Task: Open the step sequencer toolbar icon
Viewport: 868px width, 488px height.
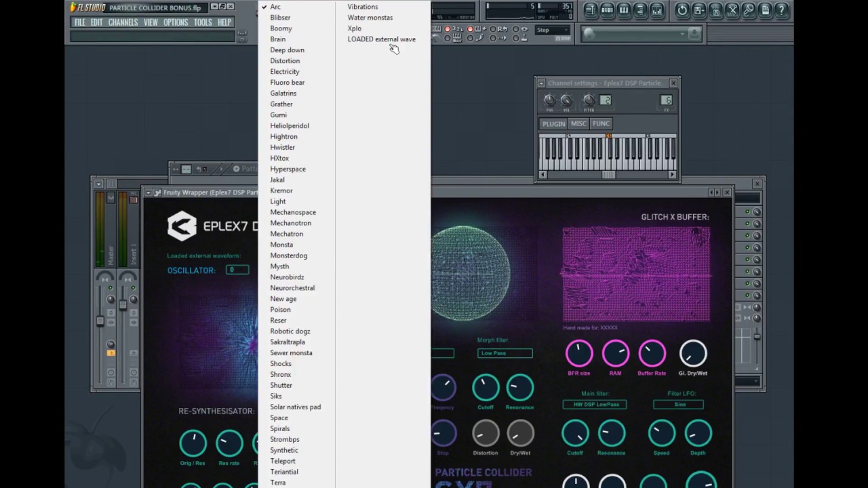Action: (x=607, y=10)
